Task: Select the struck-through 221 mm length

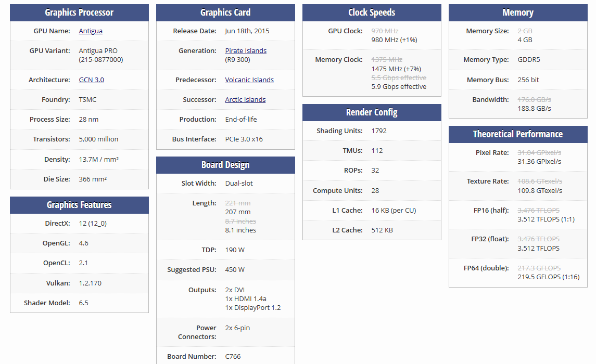Action: [x=238, y=203]
